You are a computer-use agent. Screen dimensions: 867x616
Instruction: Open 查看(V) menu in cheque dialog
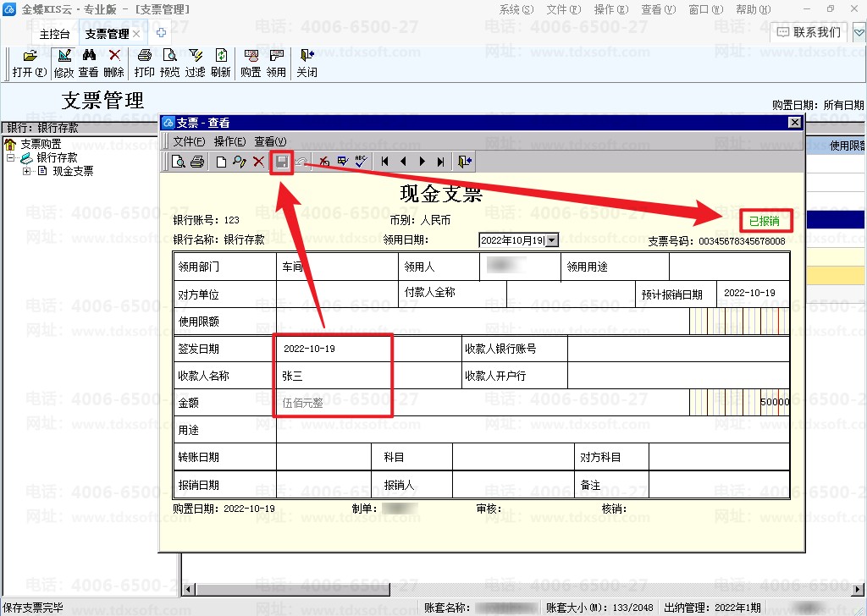[270, 141]
